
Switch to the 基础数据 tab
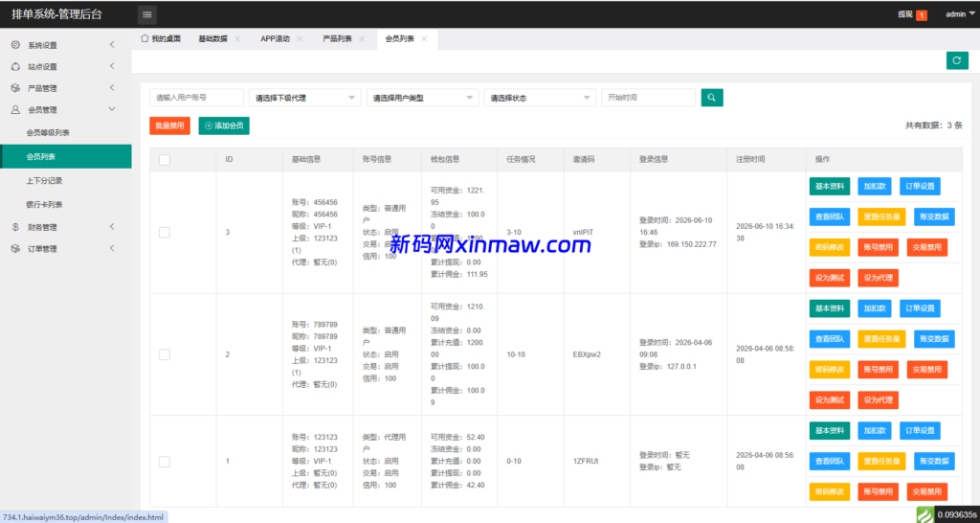tap(212, 38)
